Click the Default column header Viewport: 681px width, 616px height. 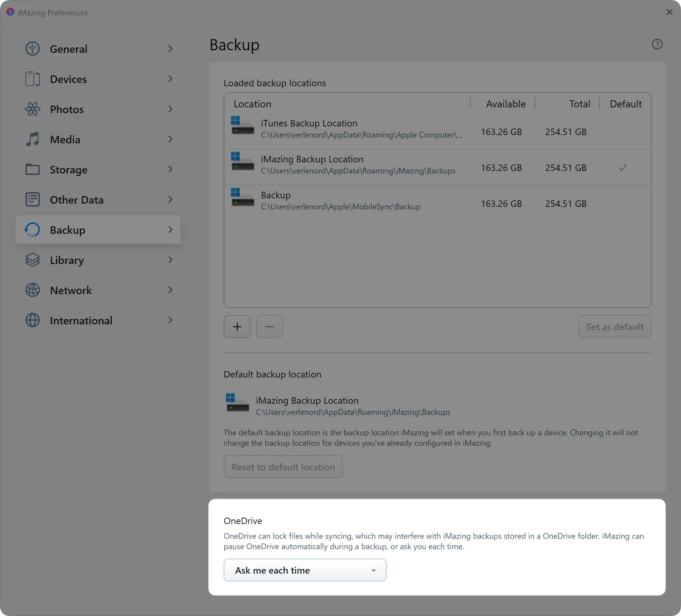click(x=626, y=104)
